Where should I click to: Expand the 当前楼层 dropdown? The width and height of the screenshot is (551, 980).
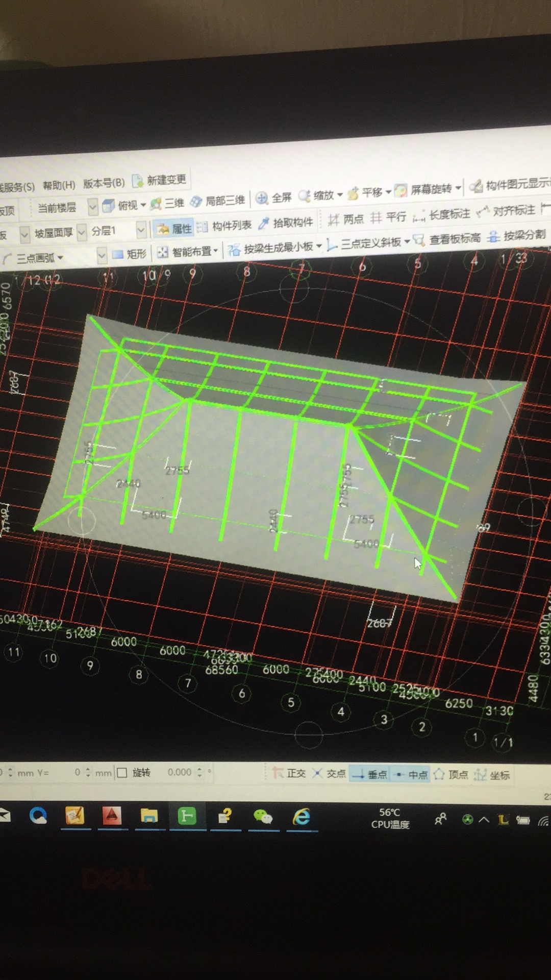pyautogui.click(x=92, y=206)
